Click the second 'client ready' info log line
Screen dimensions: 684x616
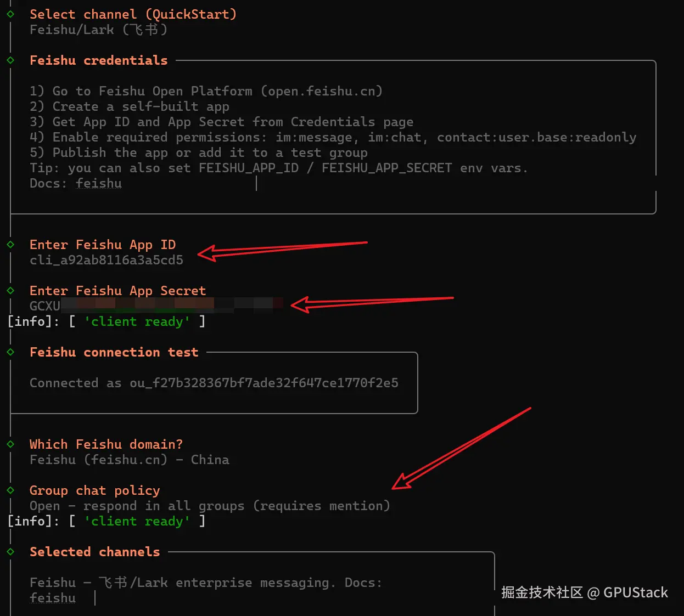pos(106,521)
